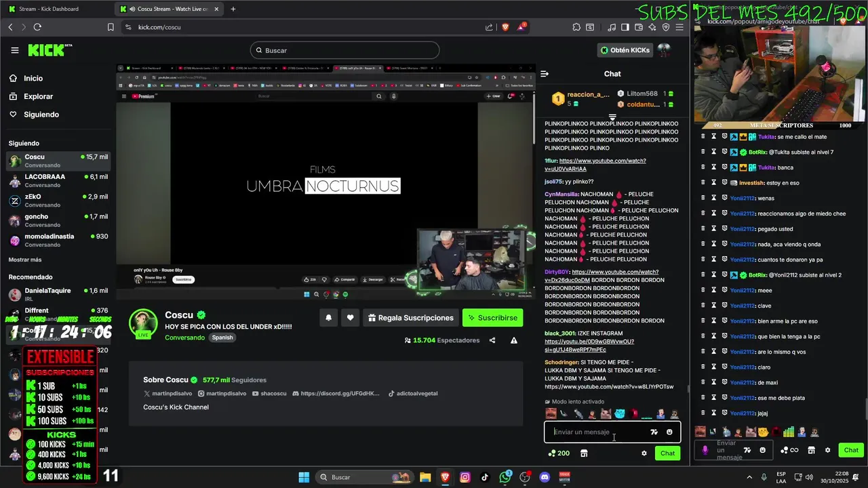Image resolution: width=868 pixels, height=488 pixels.
Task: Open the chat shop icon next to 200 points
Action: (x=584, y=453)
